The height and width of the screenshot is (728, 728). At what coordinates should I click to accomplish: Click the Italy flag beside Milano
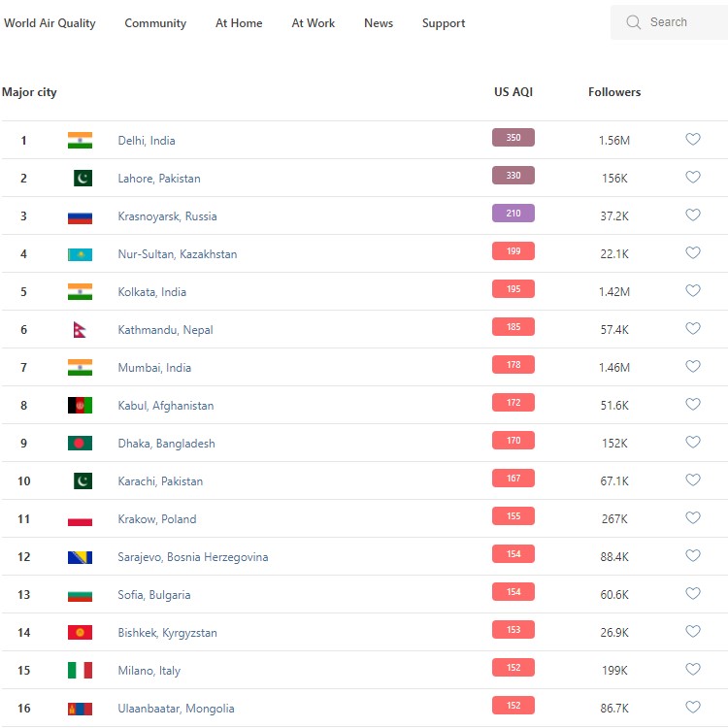pyautogui.click(x=80, y=671)
